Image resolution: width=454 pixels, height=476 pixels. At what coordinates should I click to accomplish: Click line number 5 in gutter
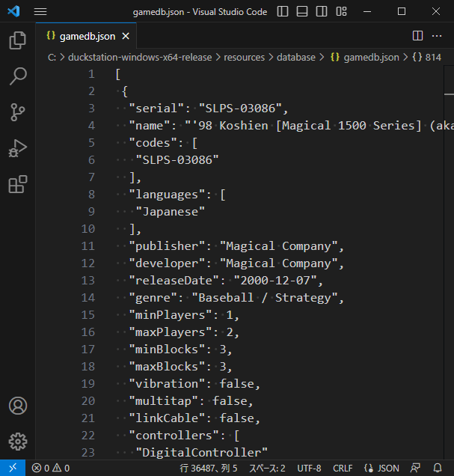coord(91,143)
